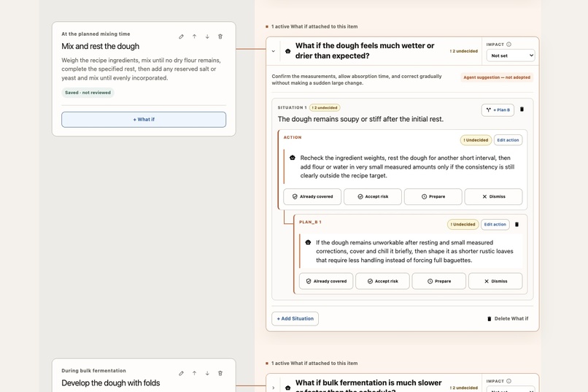Viewport: 588px width, 392px height.
Task: Click the 'Saved - not reviewed' status badge
Action: [x=88, y=93]
